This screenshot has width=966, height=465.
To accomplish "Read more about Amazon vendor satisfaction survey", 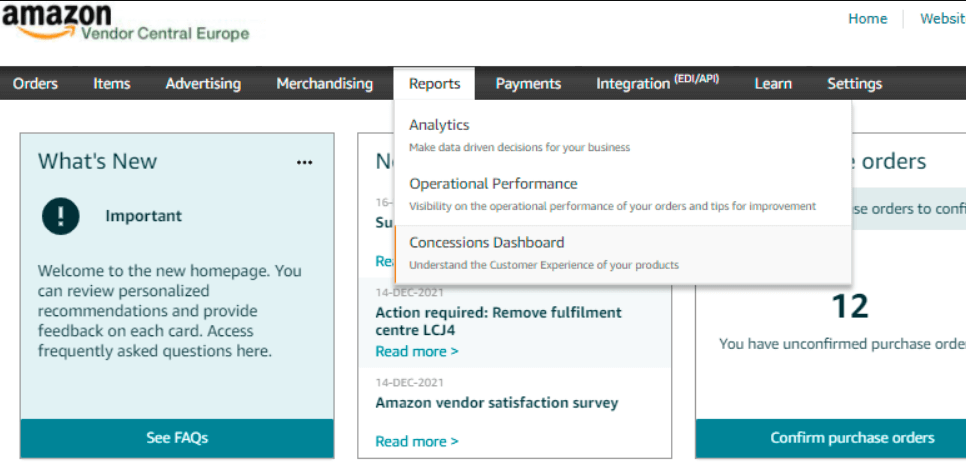I will tap(417, 442).
